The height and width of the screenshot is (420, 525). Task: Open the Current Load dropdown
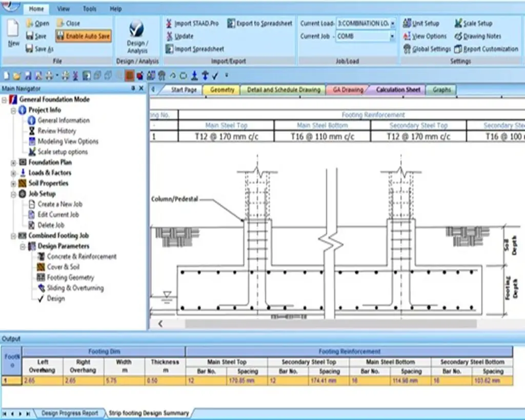[393, 24]
